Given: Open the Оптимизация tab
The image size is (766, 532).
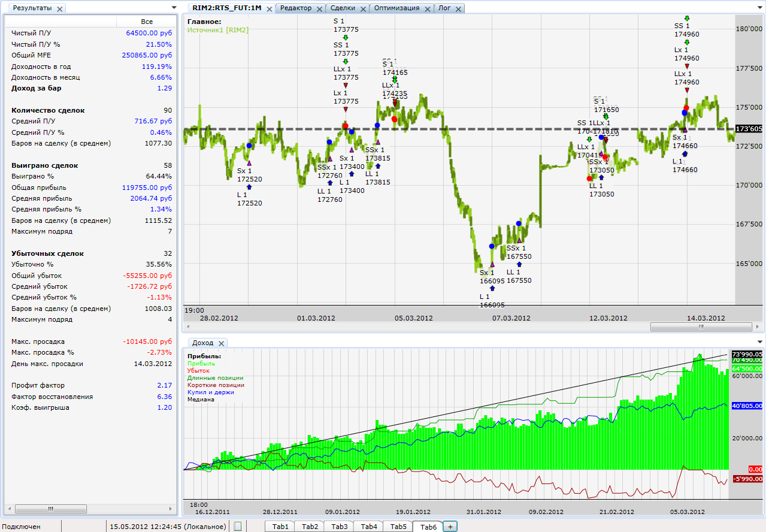Looking at the screenshot, I should click(x=396, y=8).
